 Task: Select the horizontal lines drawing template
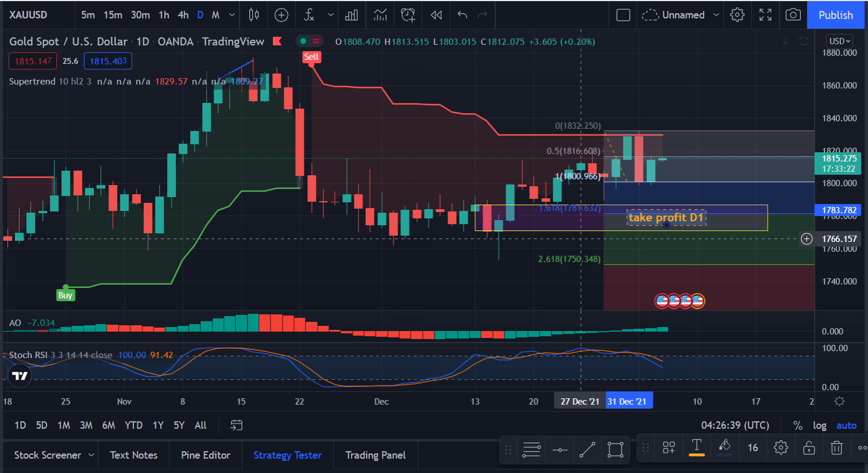point(531,449)
